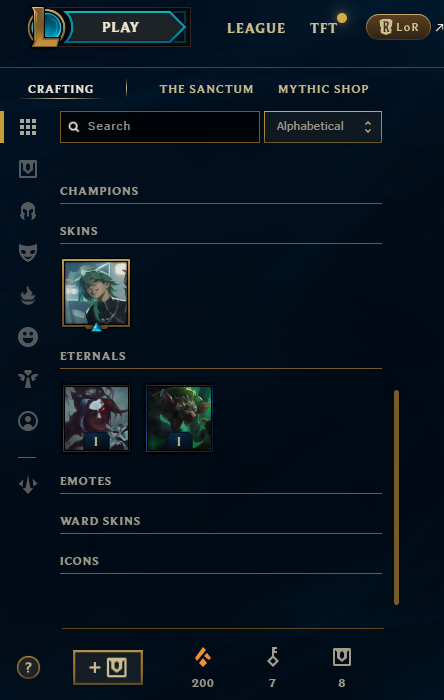Viewport: 444px width, 700px height.
Task: Select the all-items grid filter icon
Action: click(28, 127)
